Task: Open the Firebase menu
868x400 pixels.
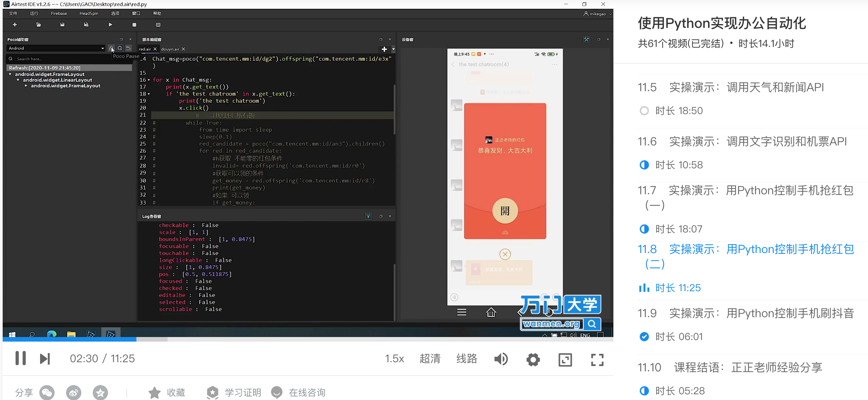Action: pos(59,13)
